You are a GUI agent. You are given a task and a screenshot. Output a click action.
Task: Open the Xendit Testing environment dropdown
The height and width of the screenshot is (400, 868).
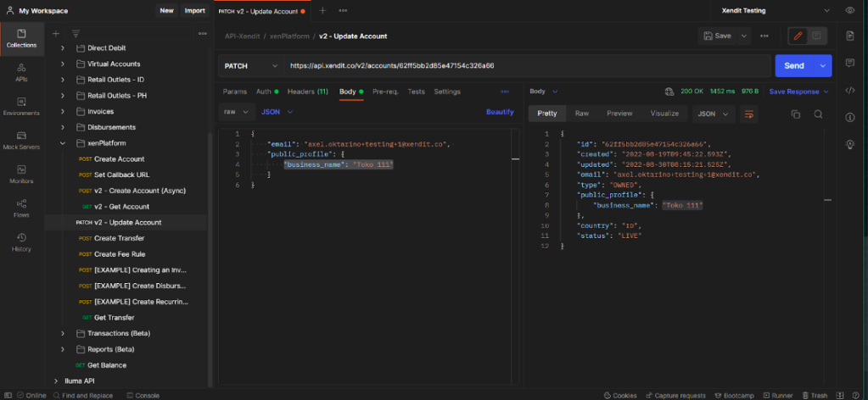(x=776, y=10)
